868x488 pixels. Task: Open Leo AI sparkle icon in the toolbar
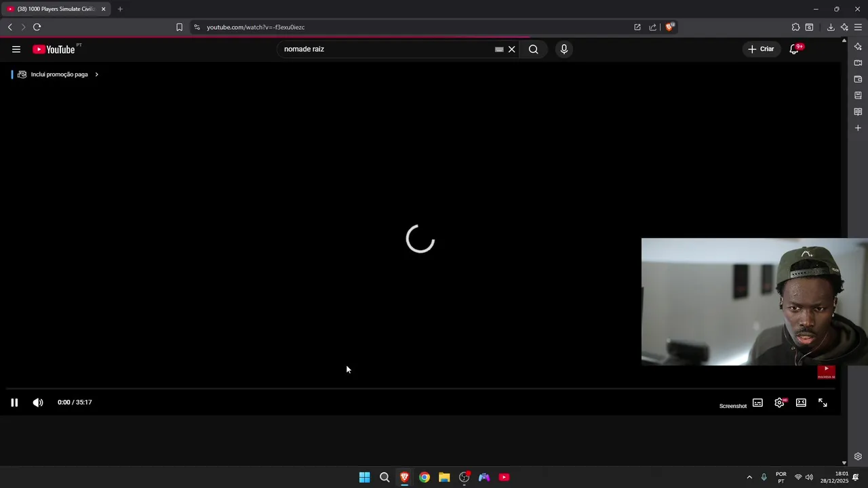844,27
